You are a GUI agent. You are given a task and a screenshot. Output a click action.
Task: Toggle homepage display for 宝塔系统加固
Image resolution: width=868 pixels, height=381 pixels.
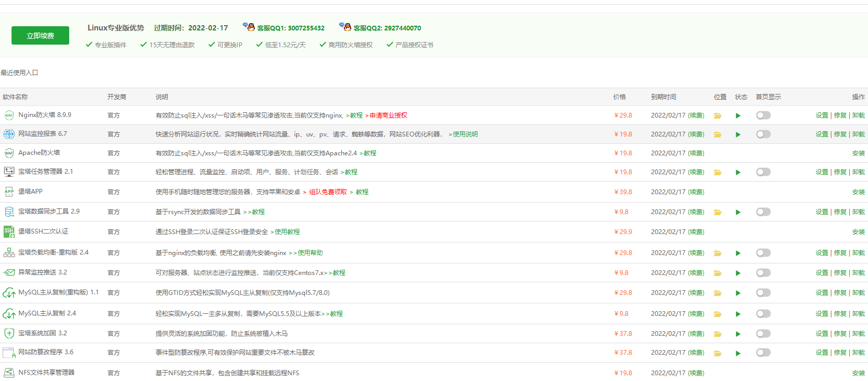763,334
